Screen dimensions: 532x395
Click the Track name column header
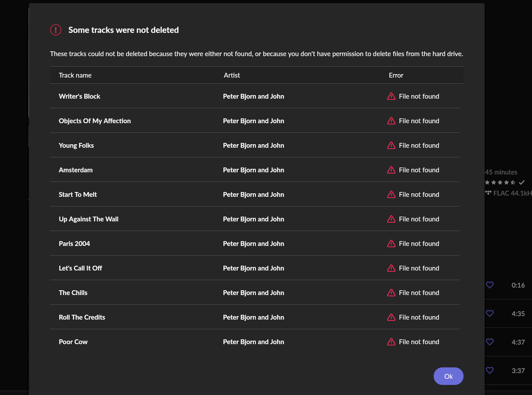(75, 75)
